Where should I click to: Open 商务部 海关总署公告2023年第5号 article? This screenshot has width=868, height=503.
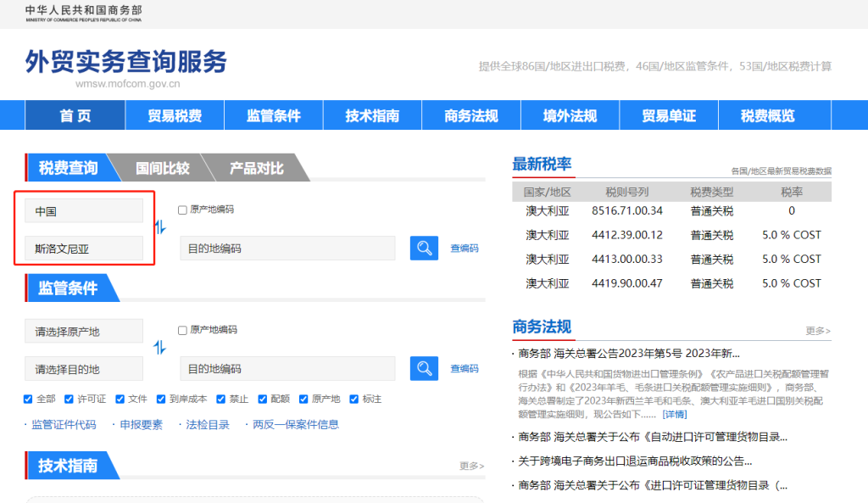(x=629, y=354)
